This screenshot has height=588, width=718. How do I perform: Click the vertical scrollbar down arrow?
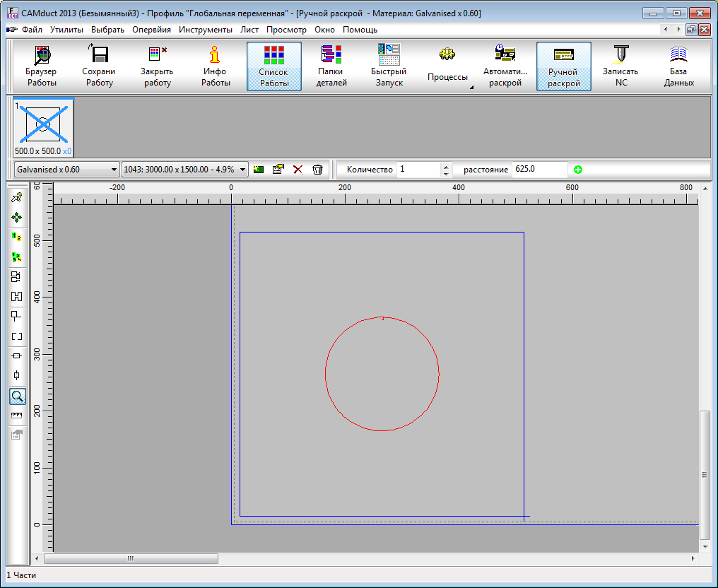tap(705, 546)
